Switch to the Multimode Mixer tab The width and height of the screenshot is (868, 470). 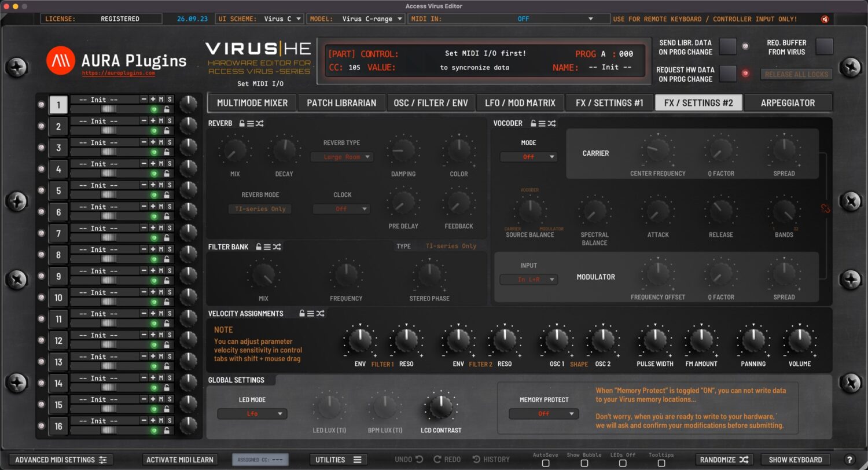252,103
